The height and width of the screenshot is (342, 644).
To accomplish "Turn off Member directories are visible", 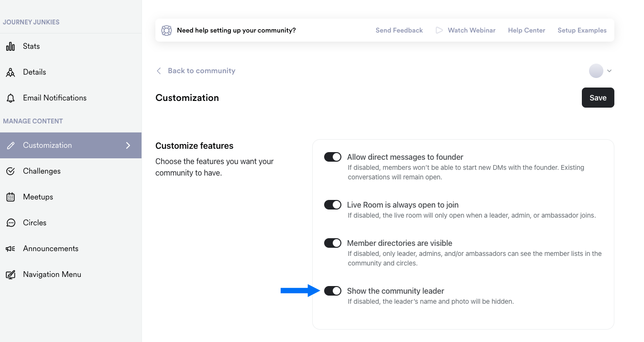I will click(x=333, y=243).
